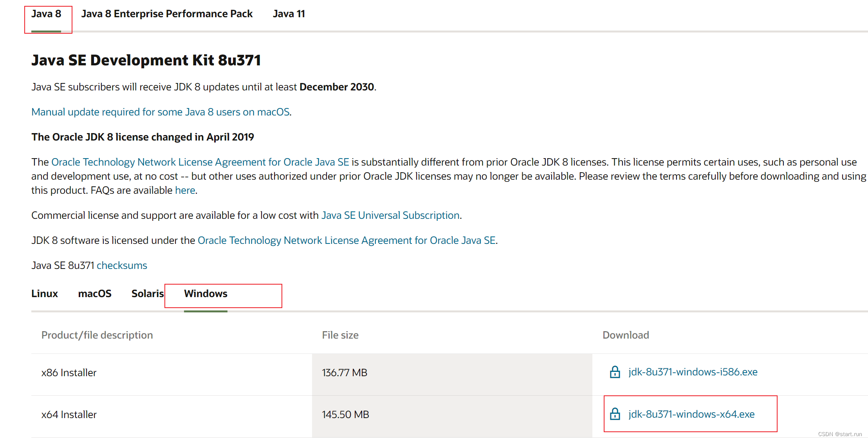Click lock icon beside jdk-8u371-windows-x64.exe
Viewport: 868px width, 440px height.
coord(615,414)
